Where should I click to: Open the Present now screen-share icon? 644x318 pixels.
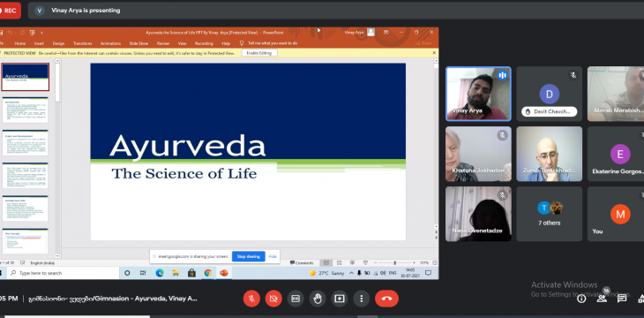coord(340,299)
